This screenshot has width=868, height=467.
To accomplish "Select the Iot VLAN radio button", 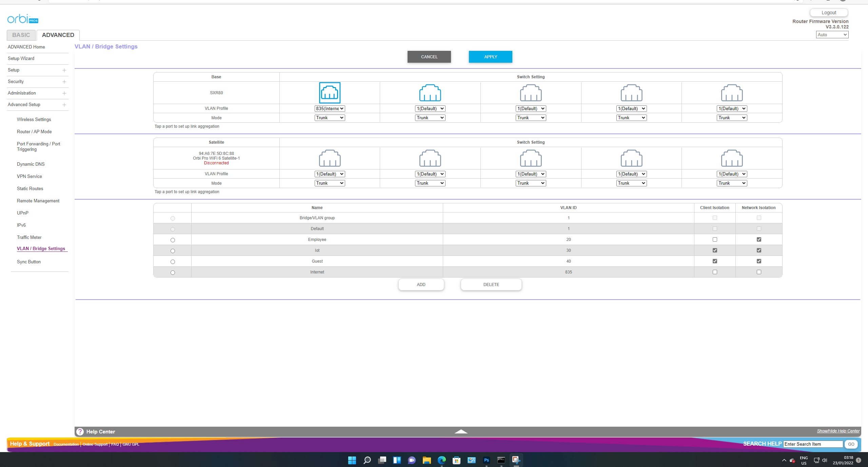I will point(173,251).
